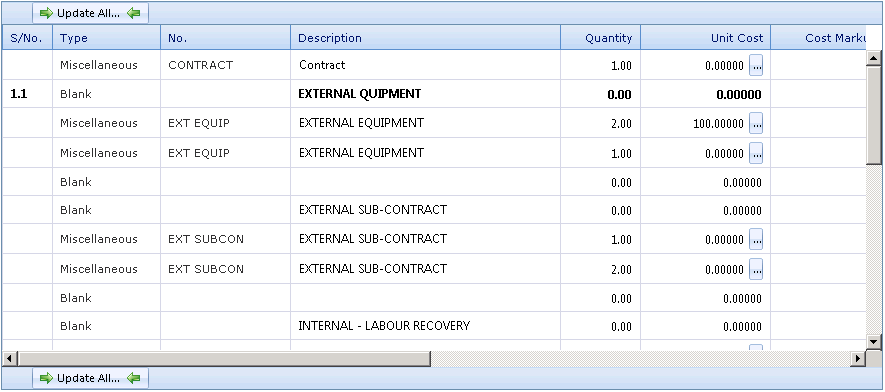
Task: Click the bottom Update All button
Action: 90,378
